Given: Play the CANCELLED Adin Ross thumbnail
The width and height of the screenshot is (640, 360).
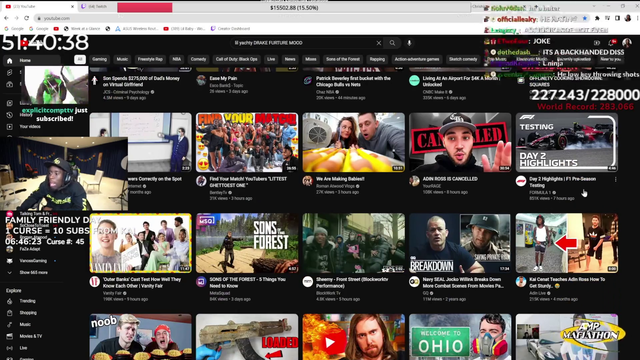Looking at the screenshot, I should [460, 142].
